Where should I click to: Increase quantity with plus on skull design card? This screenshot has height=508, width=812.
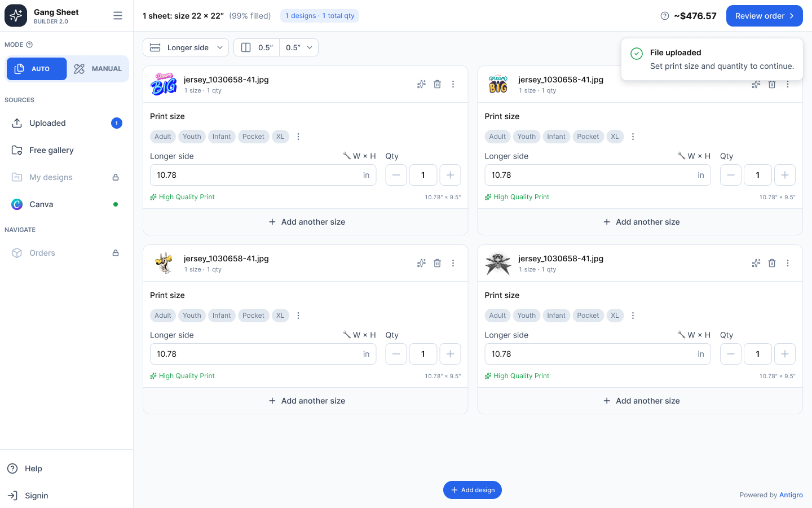point(785,354)
